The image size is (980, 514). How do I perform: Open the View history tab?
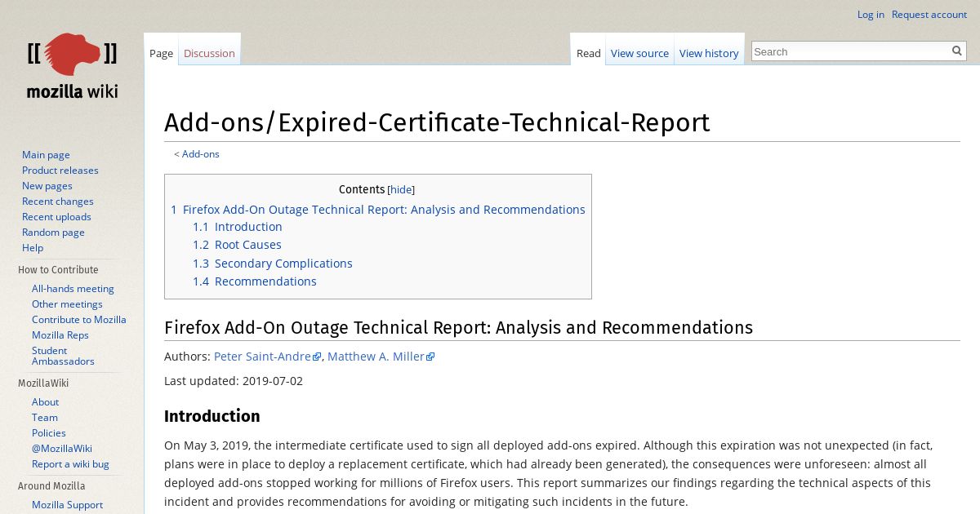coord(709,53)
